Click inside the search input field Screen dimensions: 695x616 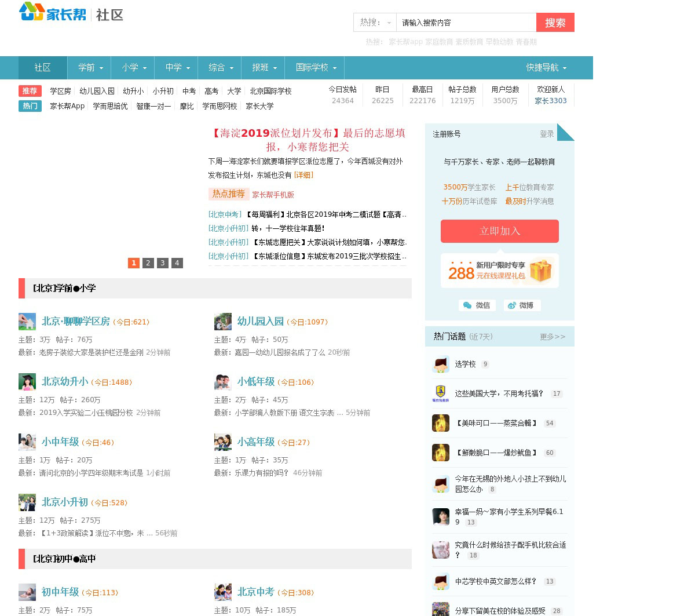tap(466, 23)
